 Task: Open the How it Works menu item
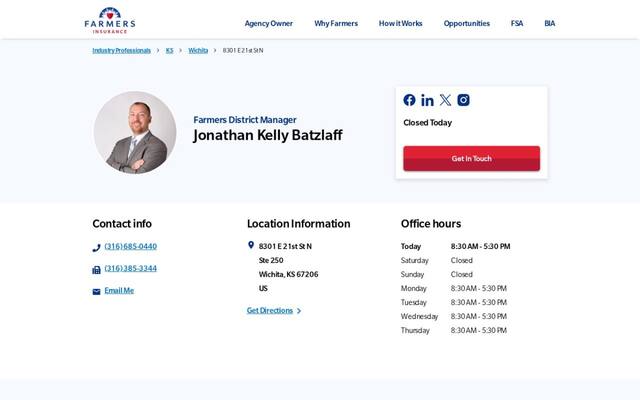click(400, 24)
